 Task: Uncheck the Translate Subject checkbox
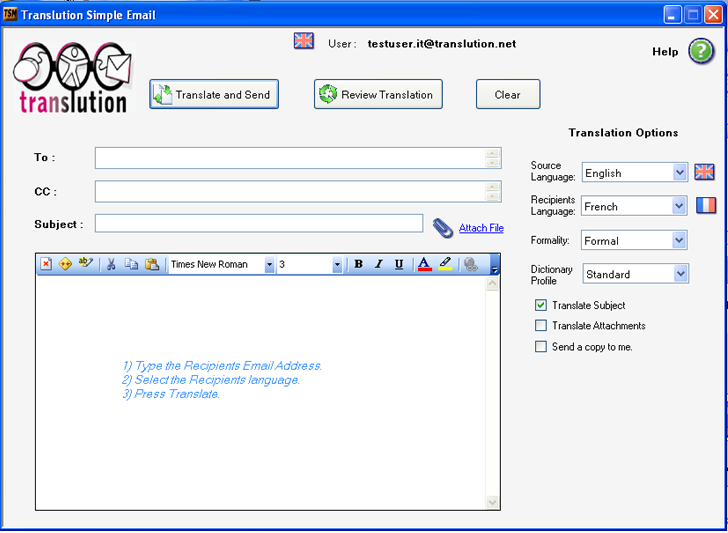click(x=540, y=305)
